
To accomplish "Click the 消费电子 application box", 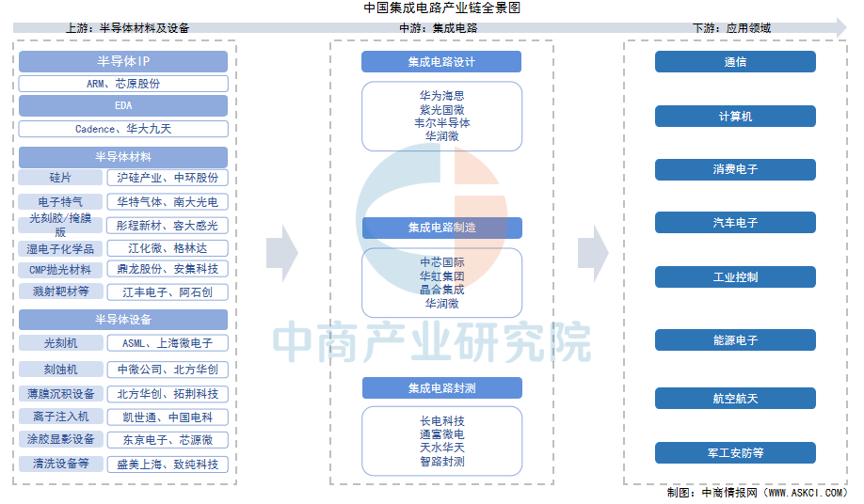I will [735, 169].
